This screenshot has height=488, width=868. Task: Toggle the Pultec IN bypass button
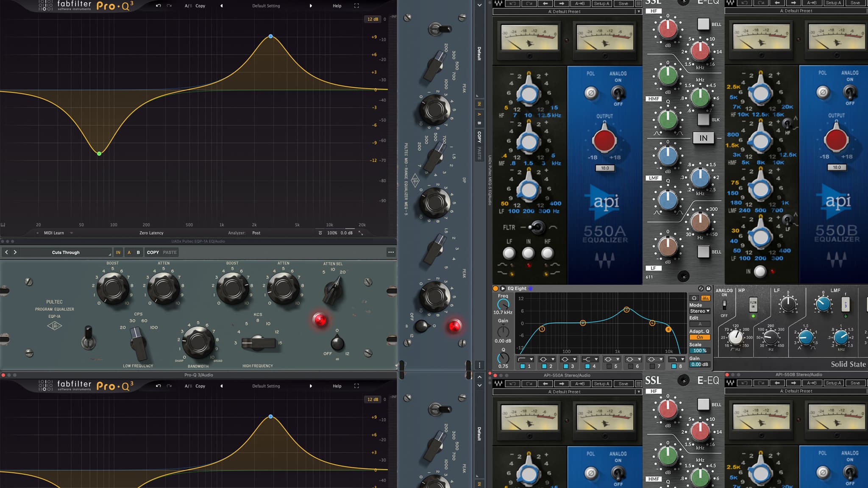(118, 252)
